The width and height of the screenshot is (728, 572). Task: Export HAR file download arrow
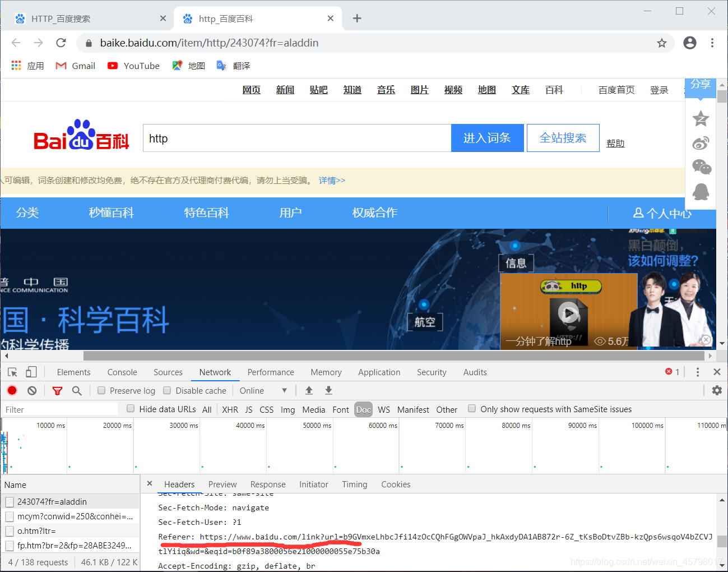point(328,390)
